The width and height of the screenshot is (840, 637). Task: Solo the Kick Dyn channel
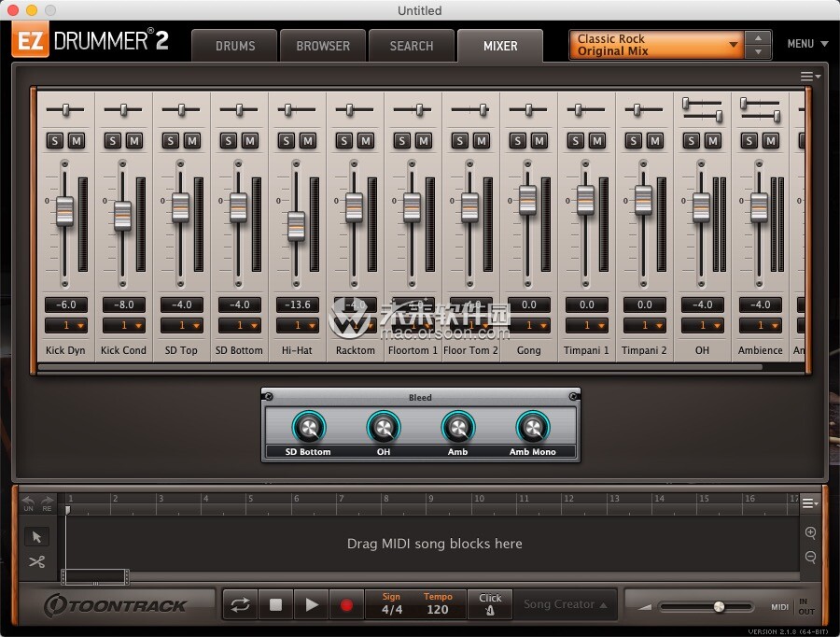[x=55, y=141]
